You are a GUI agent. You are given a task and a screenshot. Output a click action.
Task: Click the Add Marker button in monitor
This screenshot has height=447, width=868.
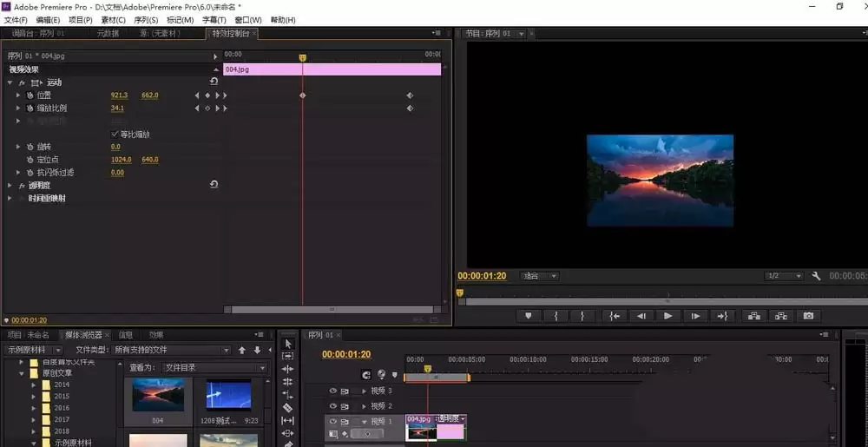pos(529,316)
